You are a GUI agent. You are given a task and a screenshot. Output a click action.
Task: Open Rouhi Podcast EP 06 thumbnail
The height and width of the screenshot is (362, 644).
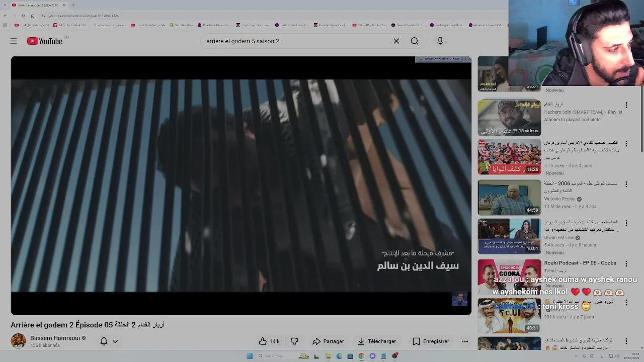(x=509, y=276)
